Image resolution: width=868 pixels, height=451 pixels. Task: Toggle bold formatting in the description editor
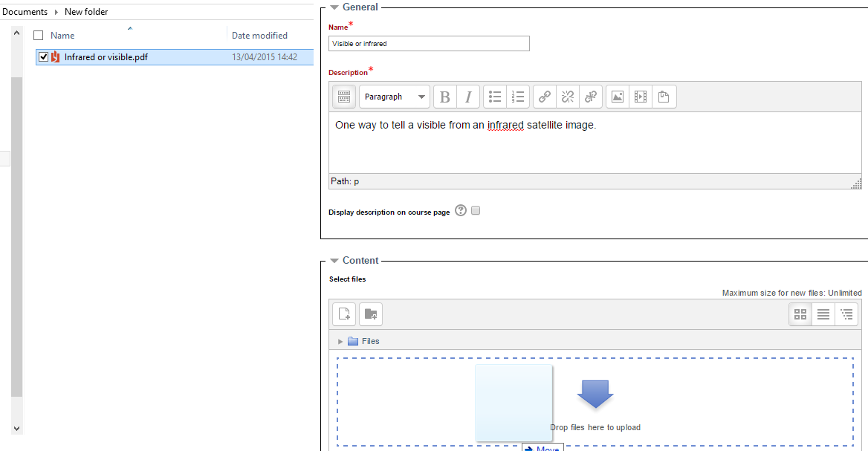(x=444, y=97)
